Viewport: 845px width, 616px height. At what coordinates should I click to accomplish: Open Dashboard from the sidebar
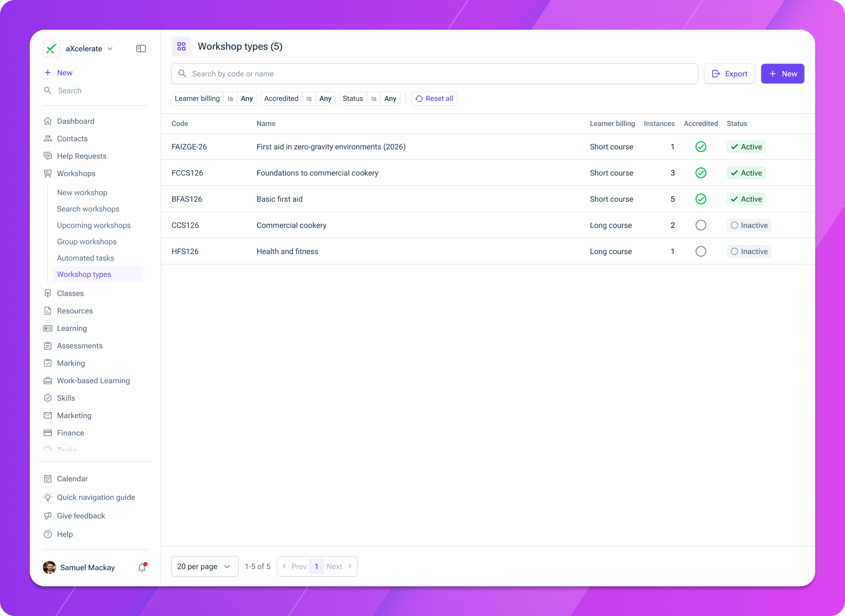pyautogui.click(x=75, y=121)
